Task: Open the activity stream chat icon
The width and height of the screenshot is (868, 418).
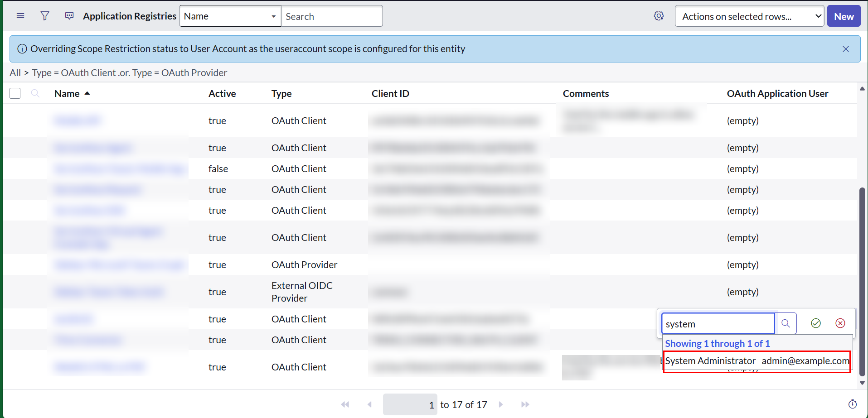Action: [x=69, y=16]
